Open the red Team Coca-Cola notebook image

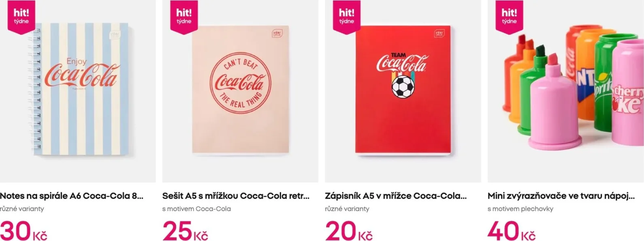403,91
